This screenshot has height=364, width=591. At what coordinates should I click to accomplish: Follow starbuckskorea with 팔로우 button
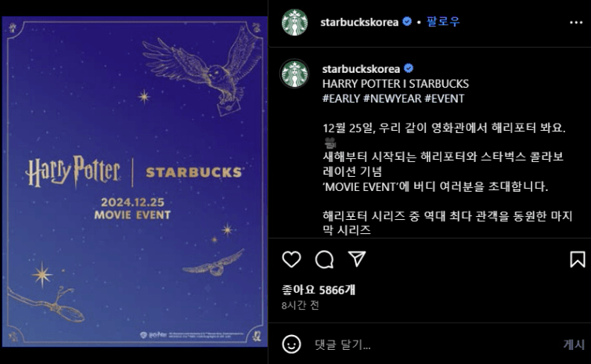click(x=443, y=21)
